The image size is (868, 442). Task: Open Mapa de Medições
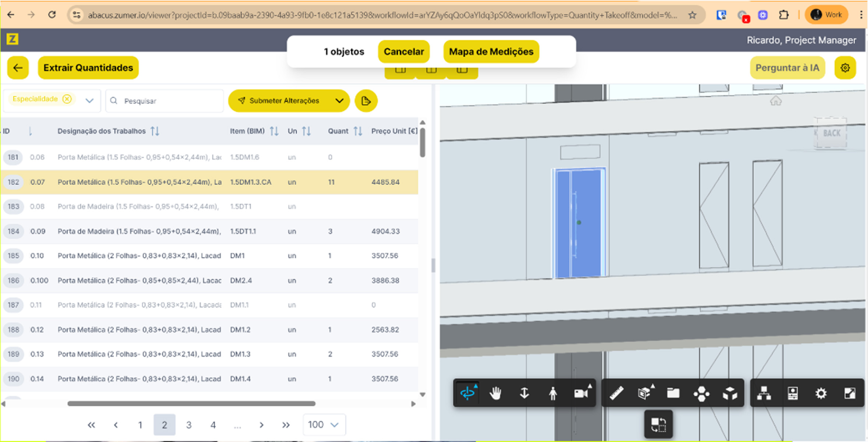tap(491, 51)
